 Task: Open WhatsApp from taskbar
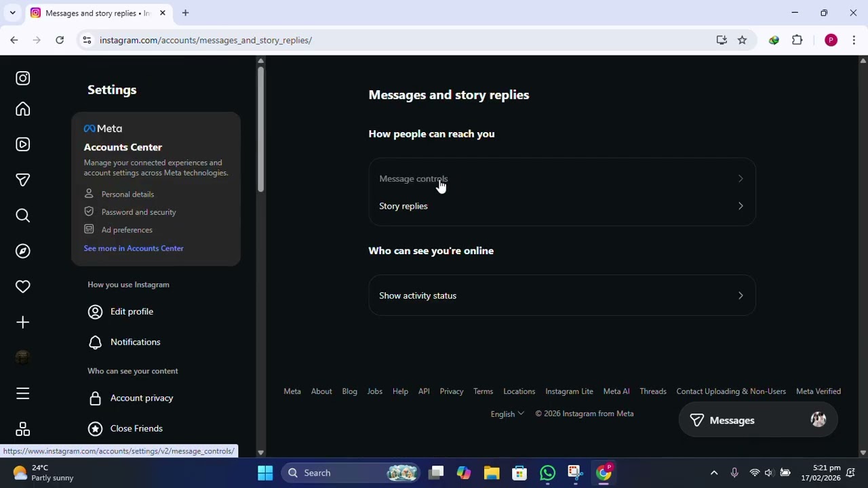tap(547, 473)
